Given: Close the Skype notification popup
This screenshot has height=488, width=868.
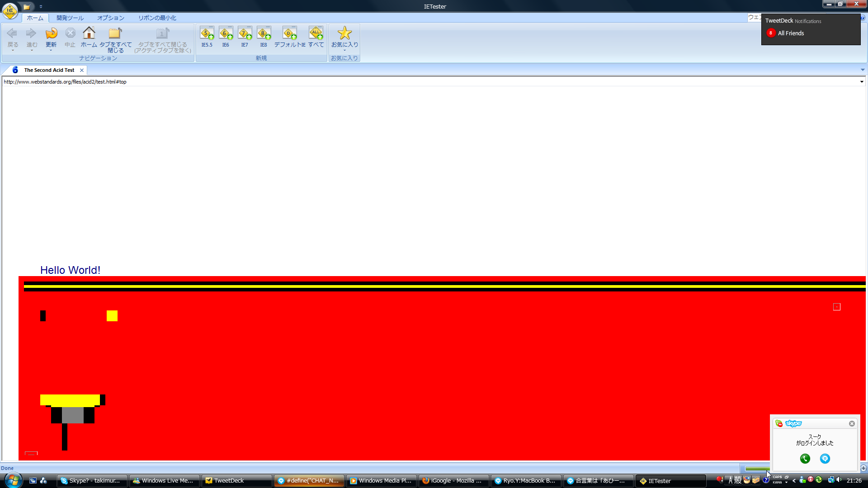Looking at the screenshot, I should 852,424.
